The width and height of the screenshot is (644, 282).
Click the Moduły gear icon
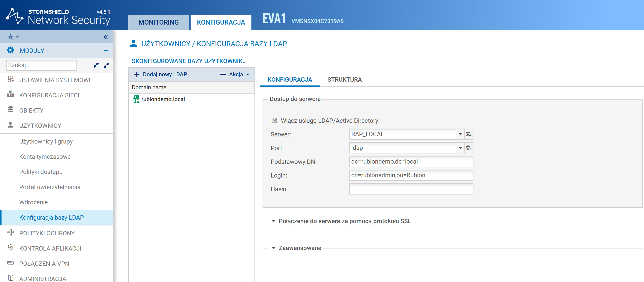pos(10,50)
